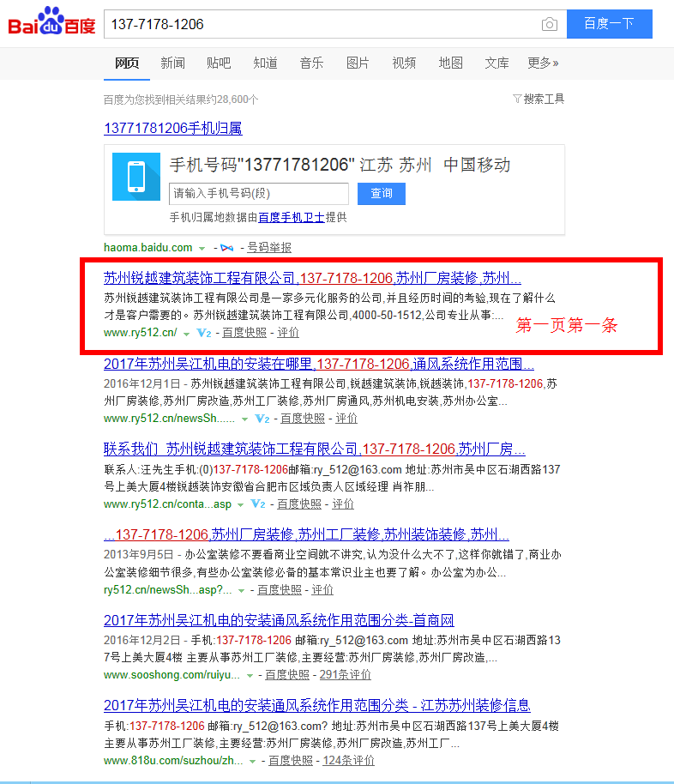Open 联系我们_苏州锐越建筑装饰 result title

pos(315,449)
